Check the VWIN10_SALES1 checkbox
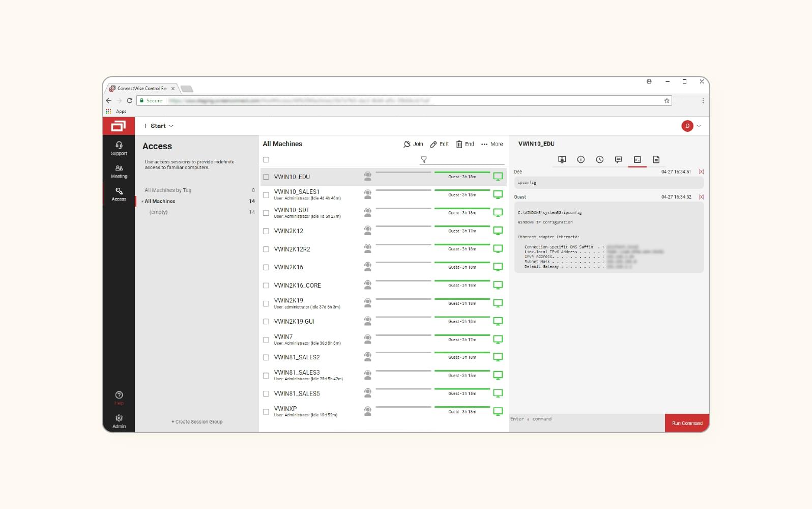Viewport: 812px width, 509px height. (x=266, y=195)
